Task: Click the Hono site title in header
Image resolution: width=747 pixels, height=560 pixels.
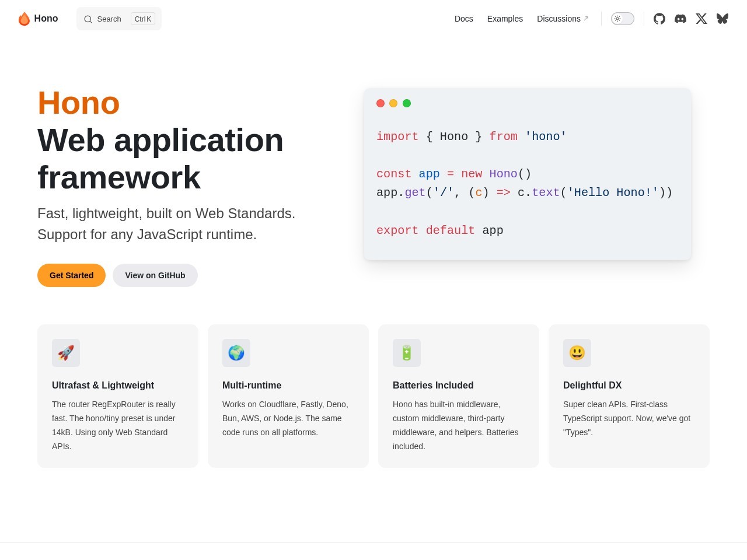Action: pos(46,19)
